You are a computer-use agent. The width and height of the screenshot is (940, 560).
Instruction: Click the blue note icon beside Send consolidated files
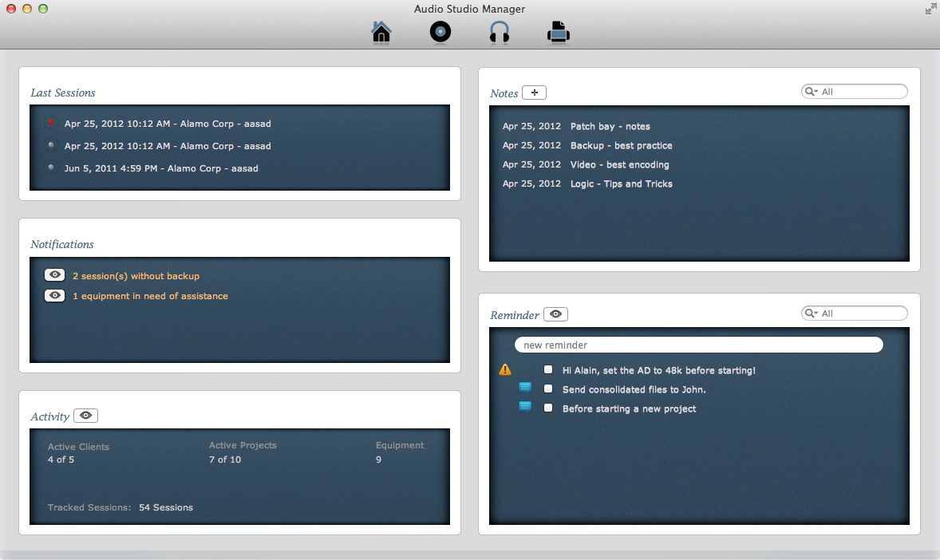pyautogui.click(x=525, y=388)
